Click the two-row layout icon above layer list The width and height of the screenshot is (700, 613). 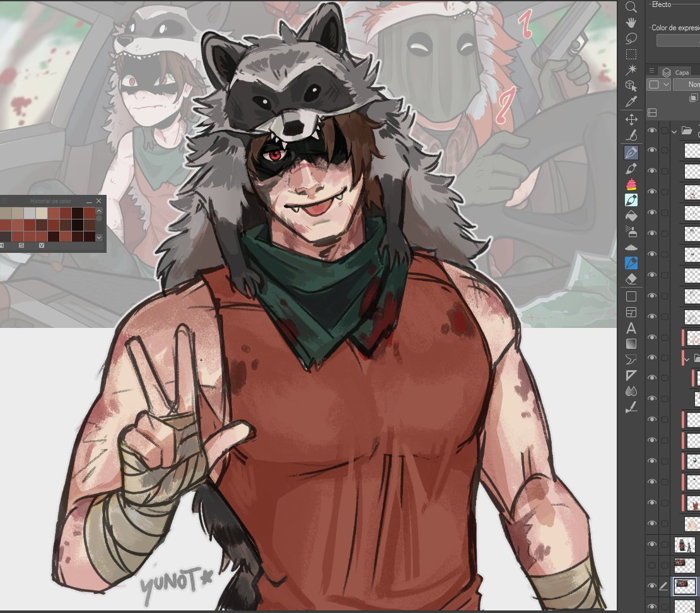click(652, 113)
